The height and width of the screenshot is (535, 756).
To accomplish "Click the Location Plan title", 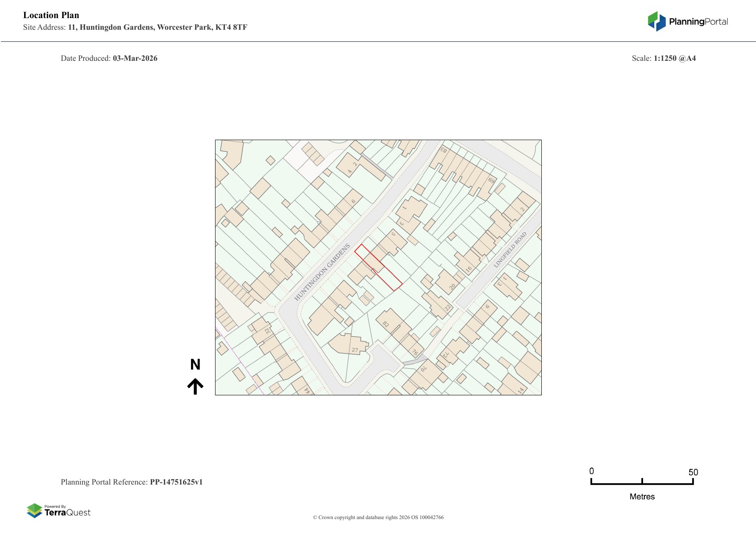I will click(x=51, y=15).
